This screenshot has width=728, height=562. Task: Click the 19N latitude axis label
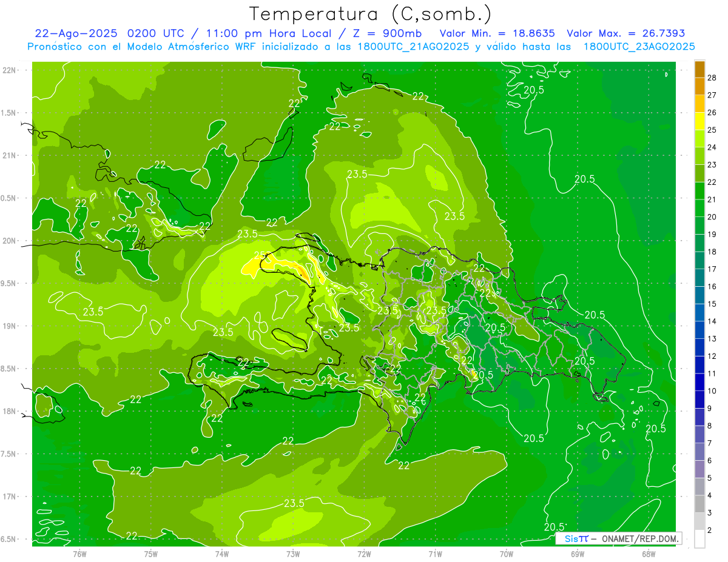click(8, 326)
